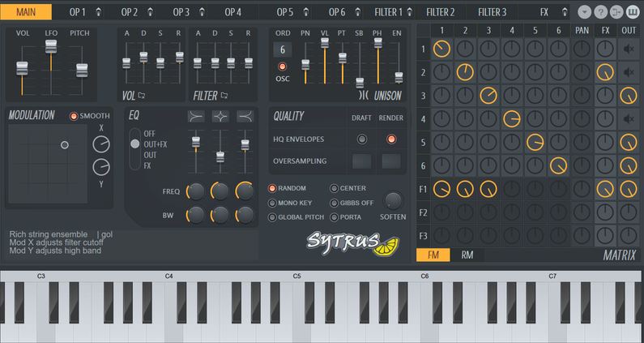Toggle the RANDOM option
The width and height of the screenshot is (644, 343).
(x=272, y=188)
